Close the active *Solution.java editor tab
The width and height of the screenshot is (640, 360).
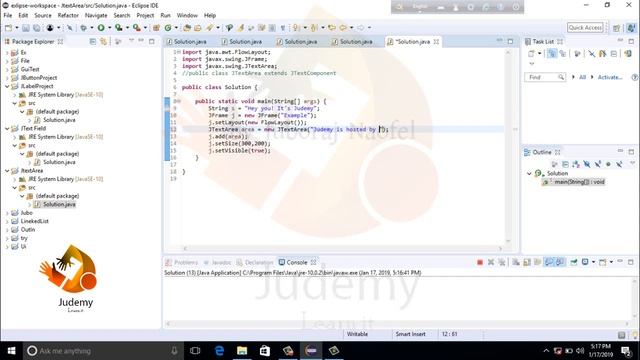[436, 42]
